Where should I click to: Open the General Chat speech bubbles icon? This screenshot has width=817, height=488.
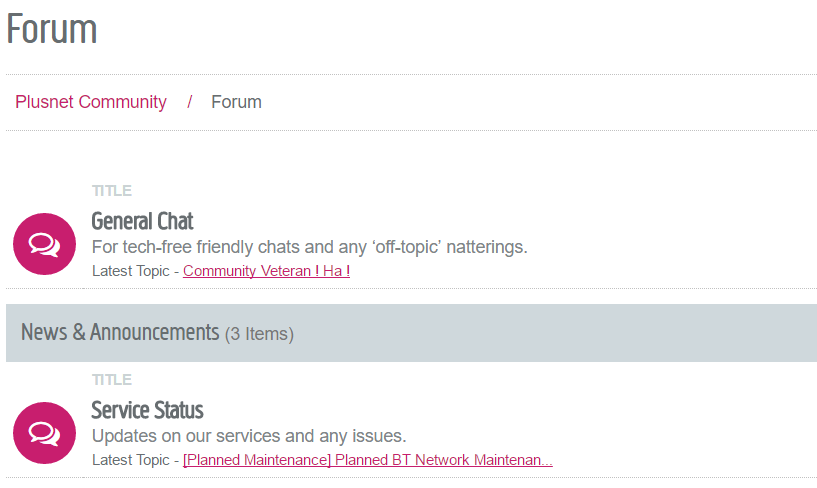(44, 244)
